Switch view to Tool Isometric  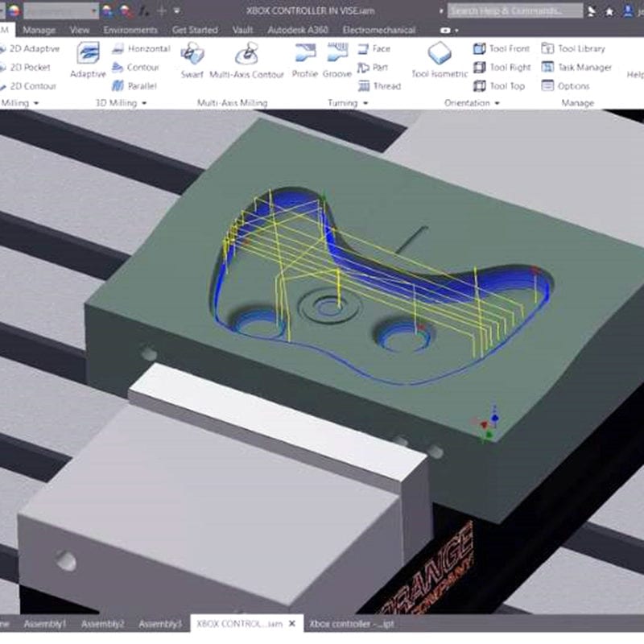tap(440, 60)
